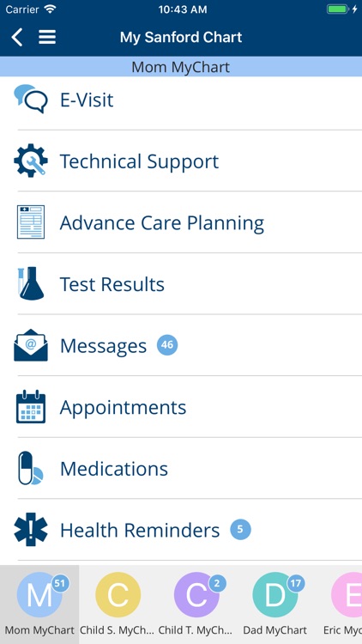
Task: Tap the Appointments calendar icon
Action: pos(31,407)
